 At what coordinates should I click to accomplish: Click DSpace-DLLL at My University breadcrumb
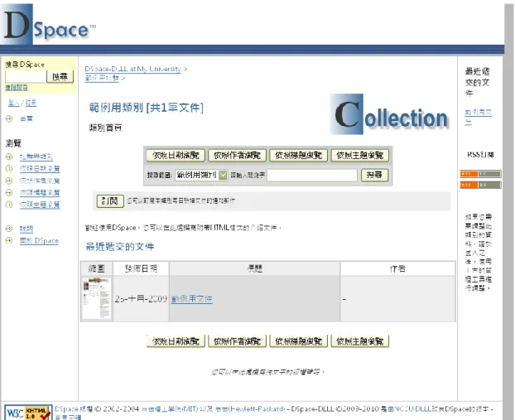click(x=132, y=69)
